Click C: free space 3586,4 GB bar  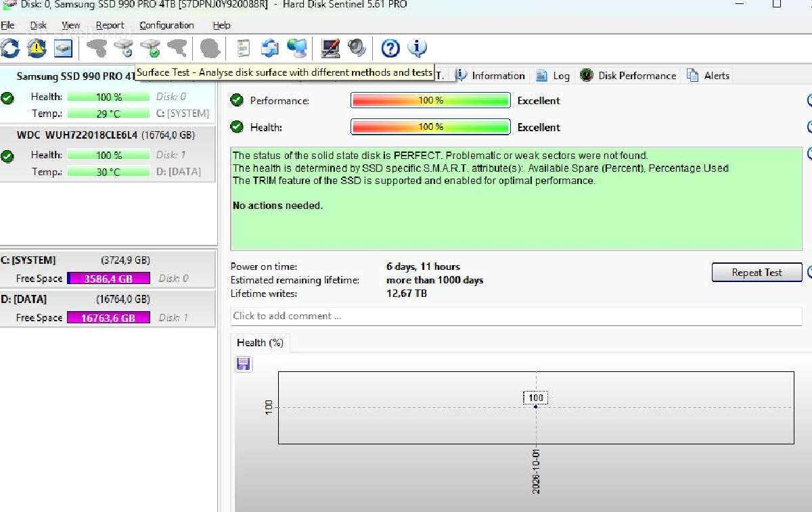pos(109,278)
